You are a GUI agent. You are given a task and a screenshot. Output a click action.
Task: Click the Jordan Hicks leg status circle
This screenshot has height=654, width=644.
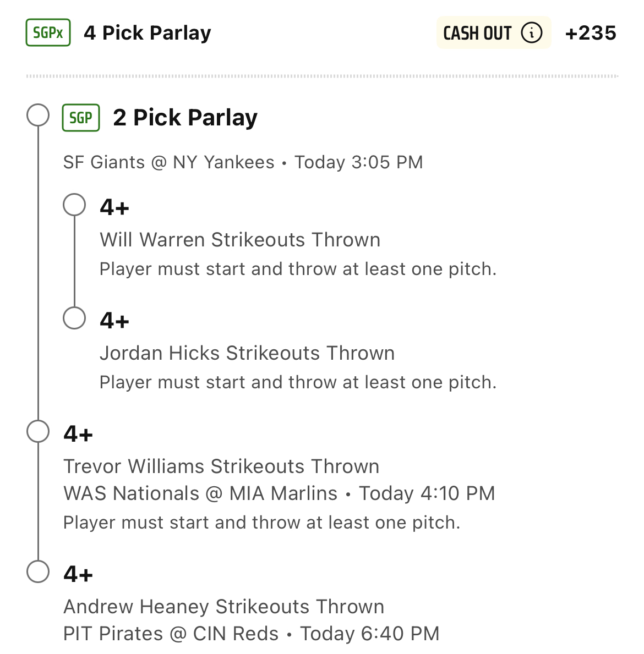pyautogui.click(x=74, y=317)
